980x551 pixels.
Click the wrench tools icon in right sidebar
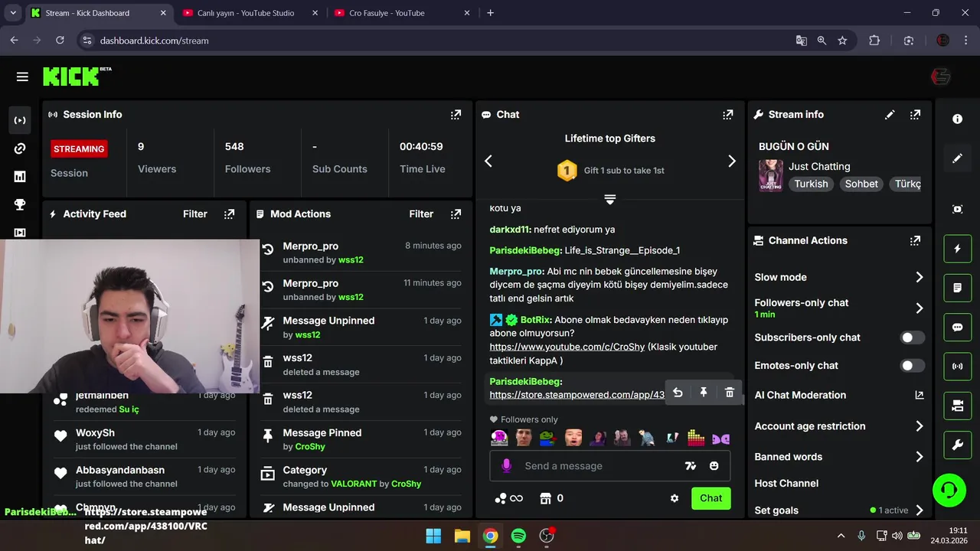click(x=958, y=445)
